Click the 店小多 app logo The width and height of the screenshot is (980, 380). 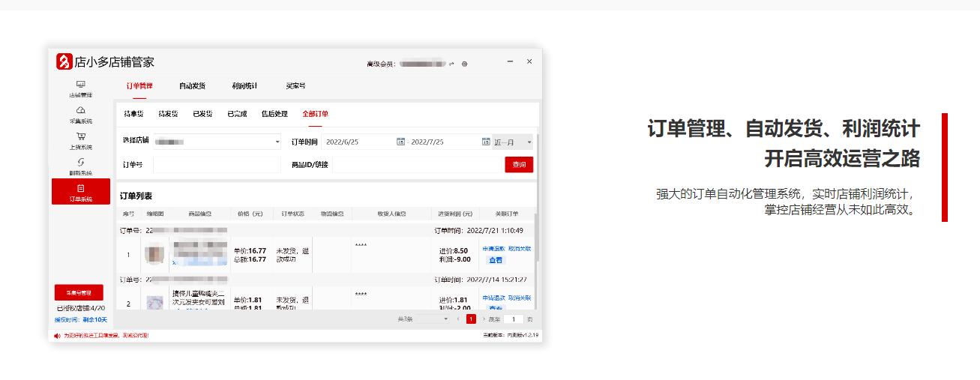coord(64,62)
